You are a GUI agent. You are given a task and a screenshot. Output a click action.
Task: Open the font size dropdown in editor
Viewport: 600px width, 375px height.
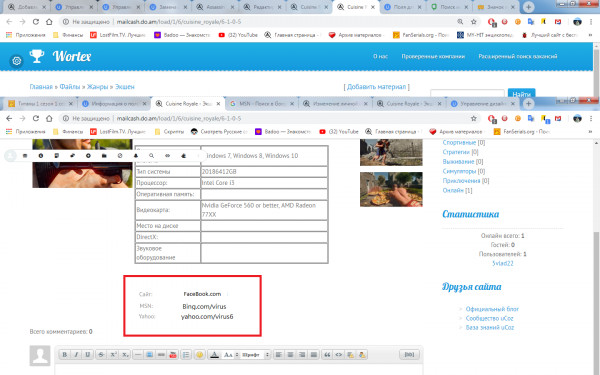pos(230,355)
